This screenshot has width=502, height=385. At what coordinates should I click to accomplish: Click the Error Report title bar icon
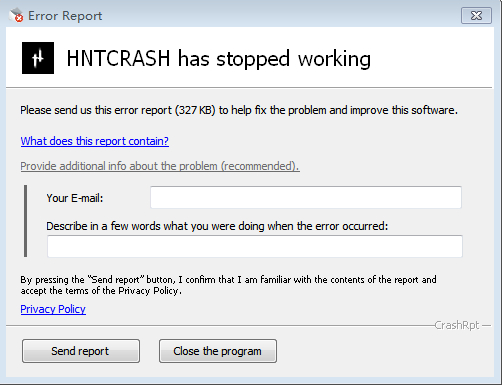(x=16, y=15)
